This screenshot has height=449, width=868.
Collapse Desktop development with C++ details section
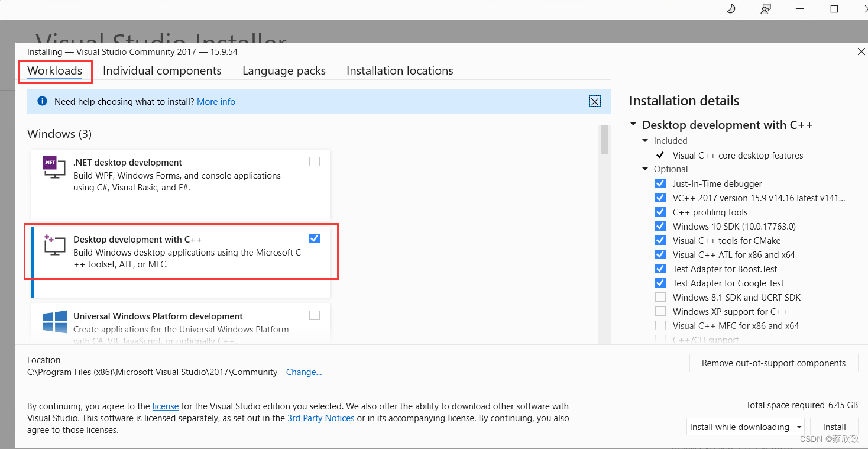point(633,125)
